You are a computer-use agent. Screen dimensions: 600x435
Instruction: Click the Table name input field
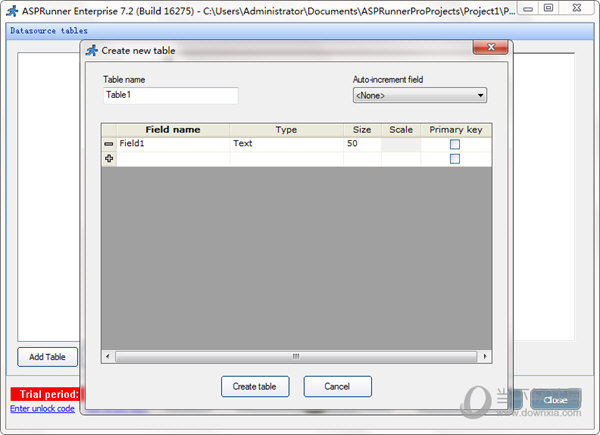[171, 95]
